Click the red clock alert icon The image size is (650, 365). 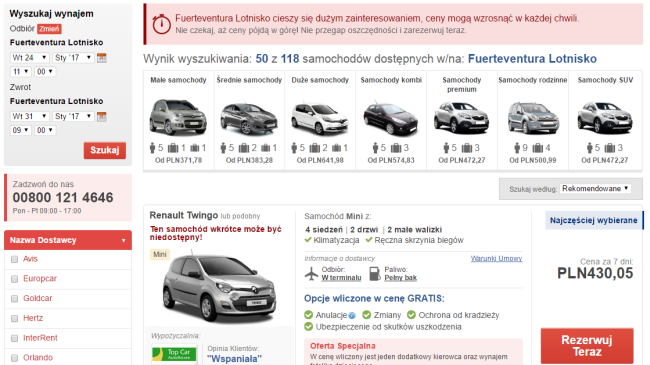pyautogui.click(x=161, y=24)
